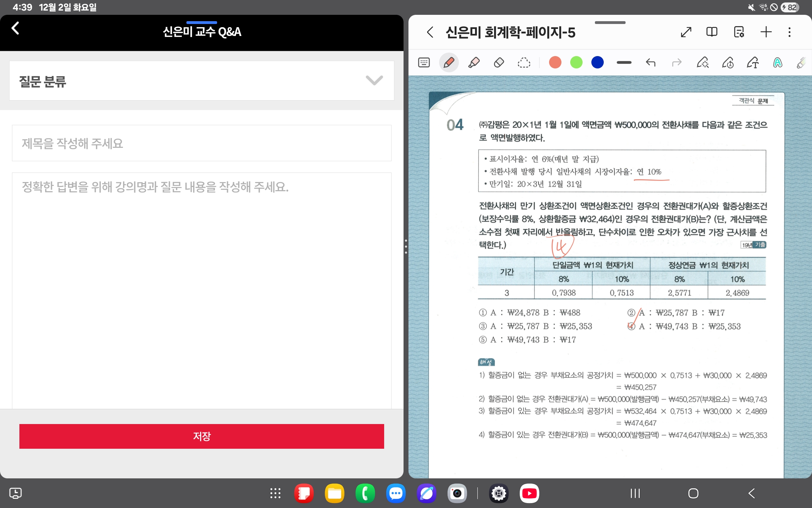Open the three-dot more options menu
The image size is (812, 508).
[x=789, y=32]
